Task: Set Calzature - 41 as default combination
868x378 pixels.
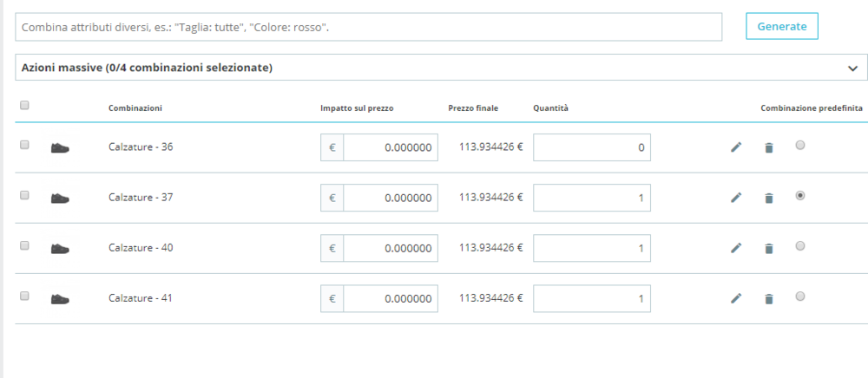Action: coord(800,297)
